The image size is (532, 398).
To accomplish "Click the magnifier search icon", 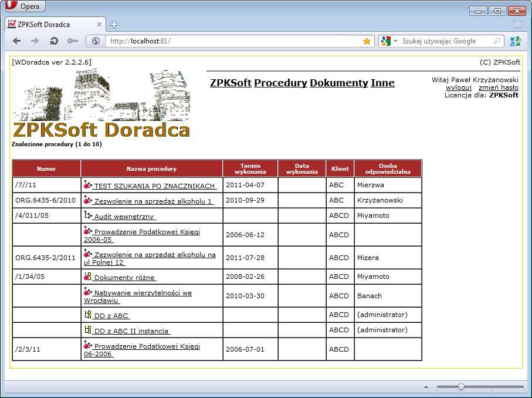I will pos(497,41).
